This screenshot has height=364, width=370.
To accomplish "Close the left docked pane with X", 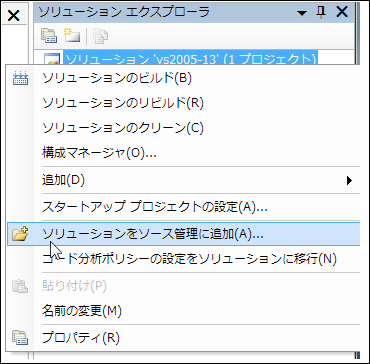I will 13,15.
